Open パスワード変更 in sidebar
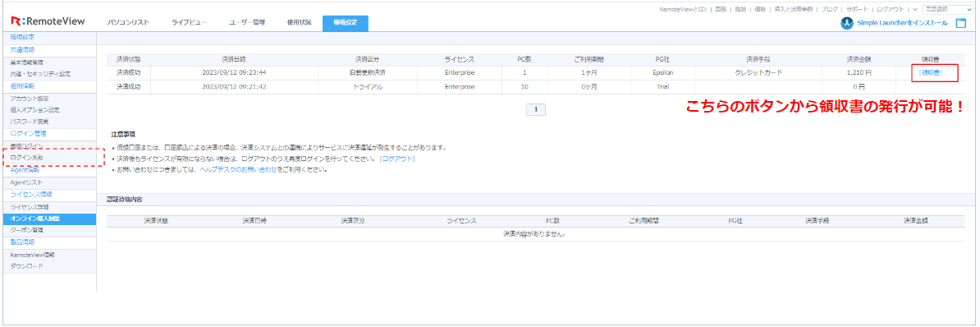The height and width of the screenshot is (327, 980). click(x=29, y=121)
